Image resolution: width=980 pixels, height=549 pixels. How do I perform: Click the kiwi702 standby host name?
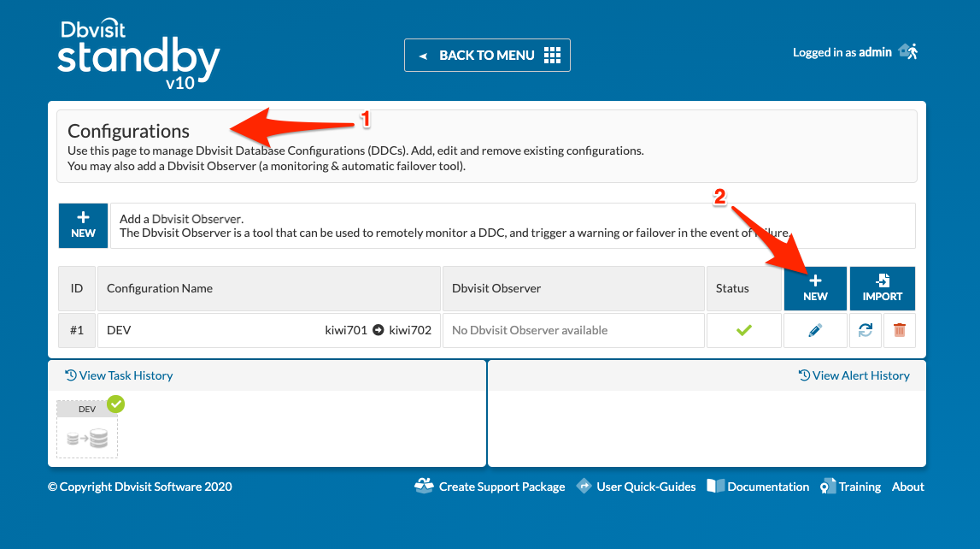click(x=410, y=330)
